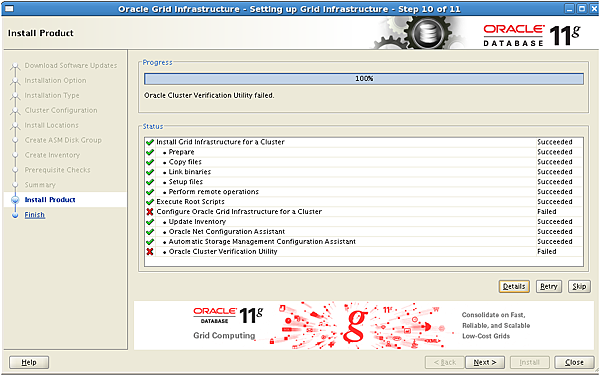The image size is (600, 377).
Task: Click green check beside Execute Root Scripts
Action: pyautogui.click(x=150, y=202)
